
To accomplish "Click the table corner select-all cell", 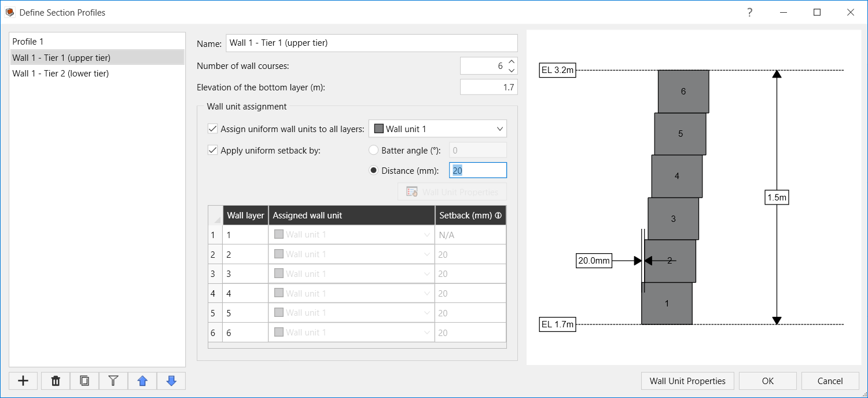I will point(215,215).
